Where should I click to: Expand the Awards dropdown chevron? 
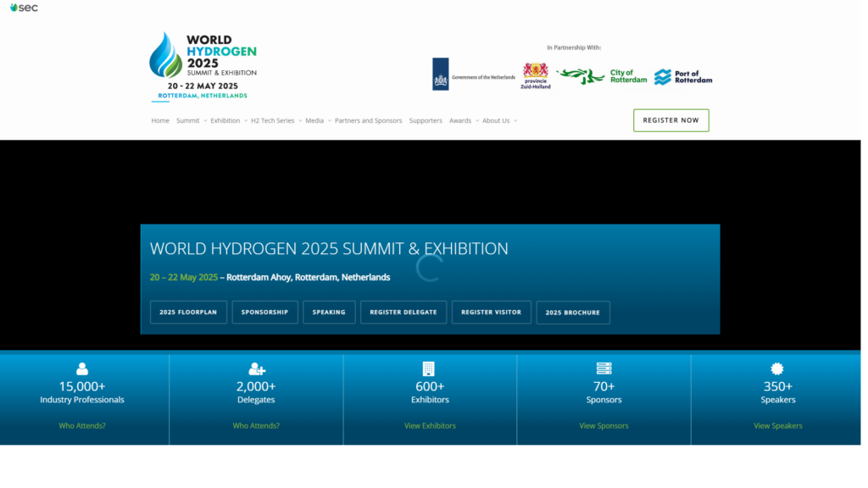(x=477, y=120)
